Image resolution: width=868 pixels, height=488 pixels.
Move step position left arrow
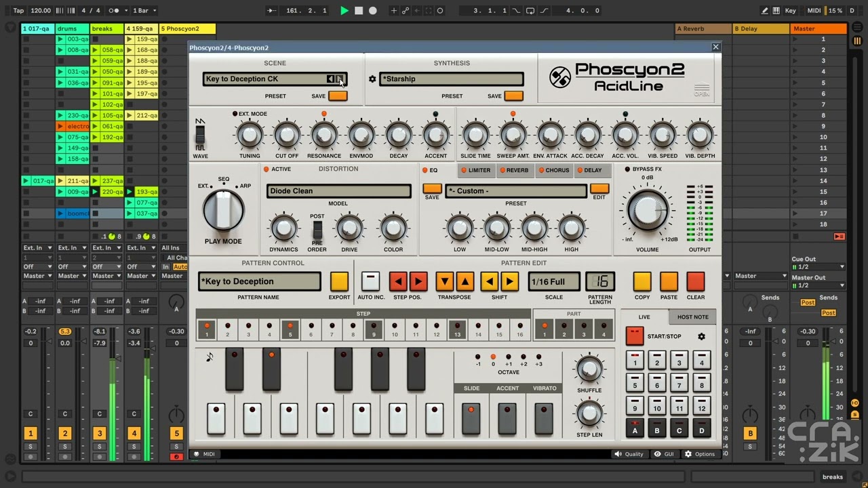[398, 281]
